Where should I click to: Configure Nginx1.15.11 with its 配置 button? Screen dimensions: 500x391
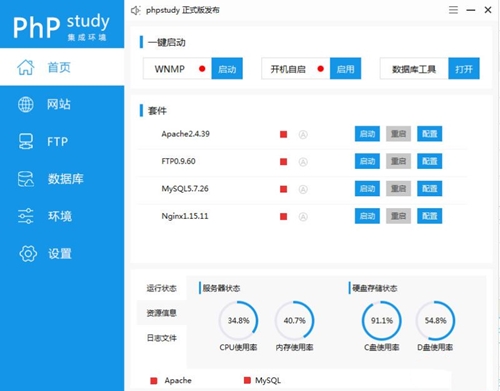pyautogui.click(x=430, y=216)
